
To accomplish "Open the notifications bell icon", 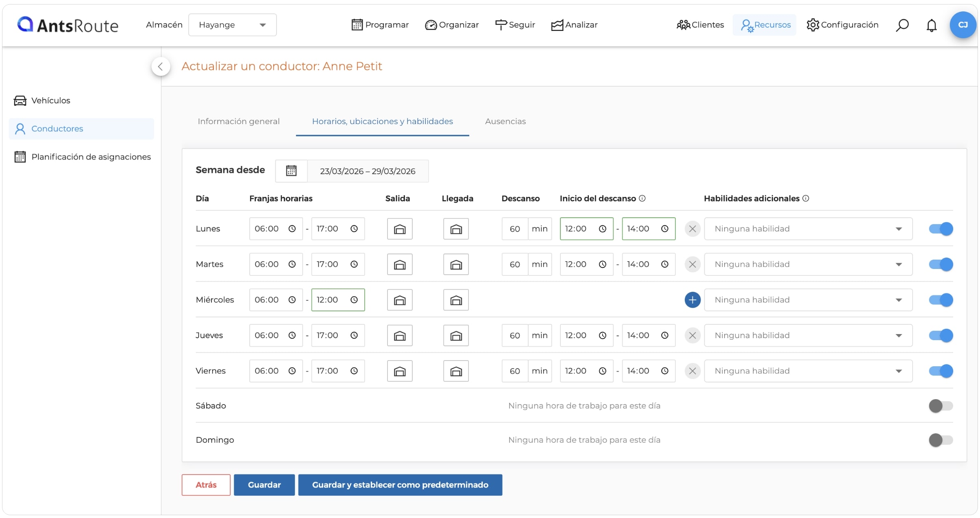I will pyautogui.click(x=931, y=25).
